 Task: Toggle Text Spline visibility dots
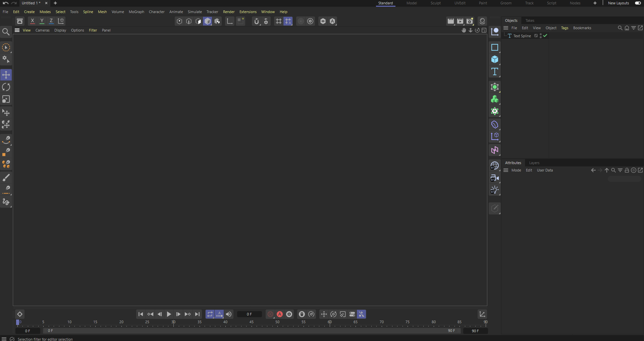click(x=541, y=36)
